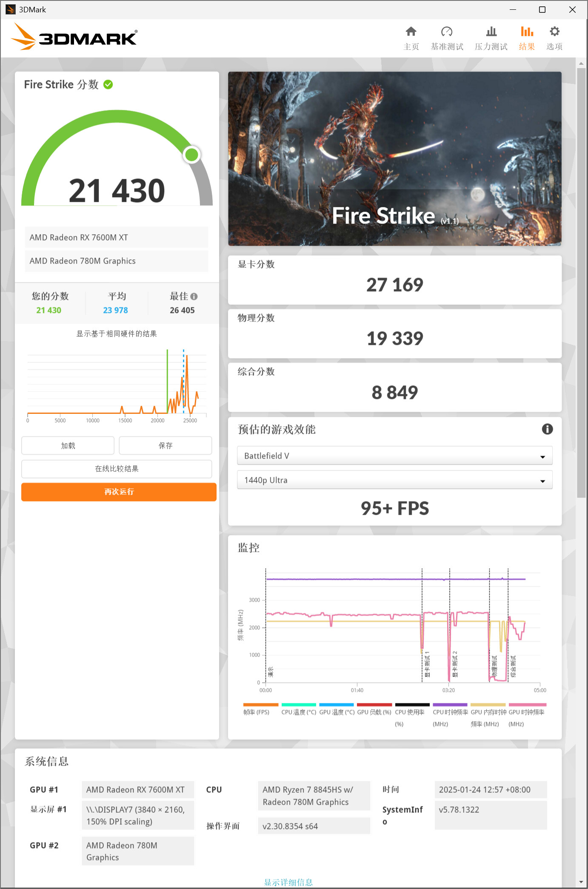Toggle the 帧率 (FPS) legend series
This screenshot has width=588, height=889.
point(257,712)
